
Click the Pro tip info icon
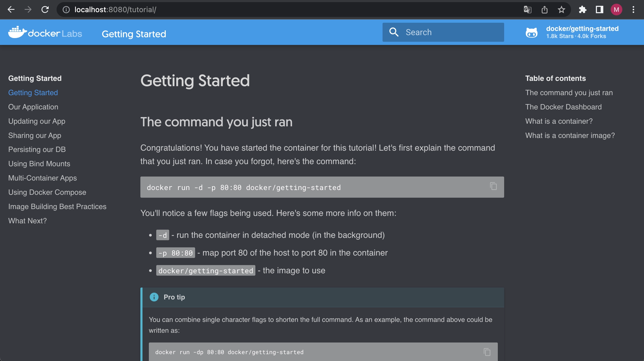(154, 297)
